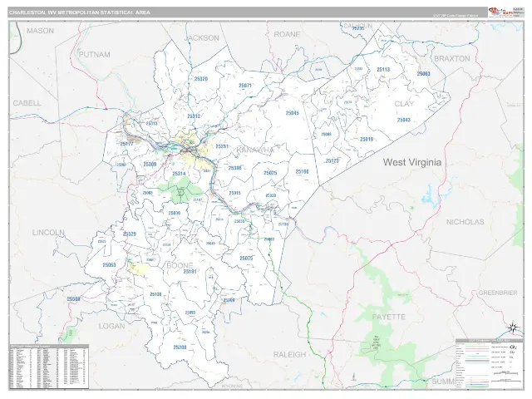Click ZIP code 25125 label
Image resolution: width=532 pixels, height=399 pixels.
[332, 160]
